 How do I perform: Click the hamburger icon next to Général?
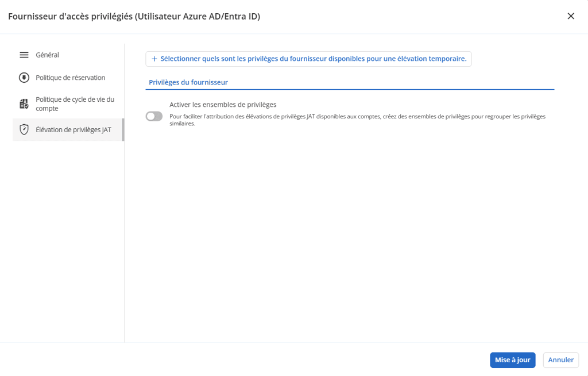(24, 55)
